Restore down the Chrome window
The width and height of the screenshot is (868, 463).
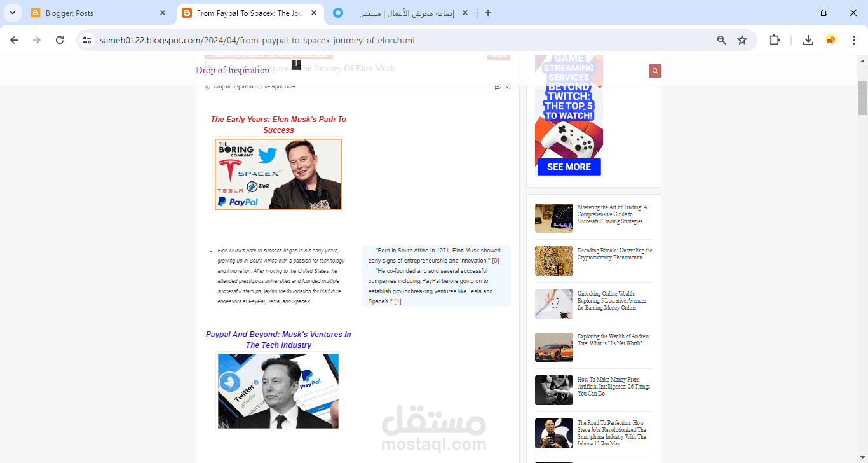click(x=824, y=13)
